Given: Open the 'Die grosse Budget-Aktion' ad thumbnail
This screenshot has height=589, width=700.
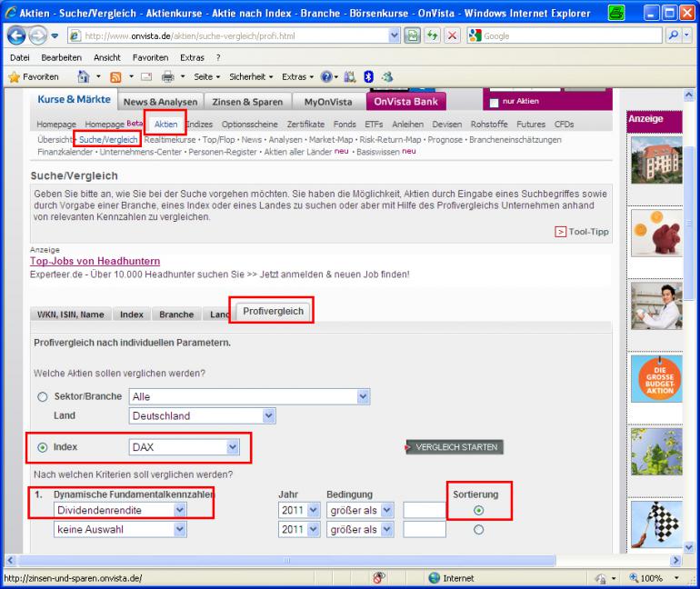Looking at the screenshot, I should 656,378.
